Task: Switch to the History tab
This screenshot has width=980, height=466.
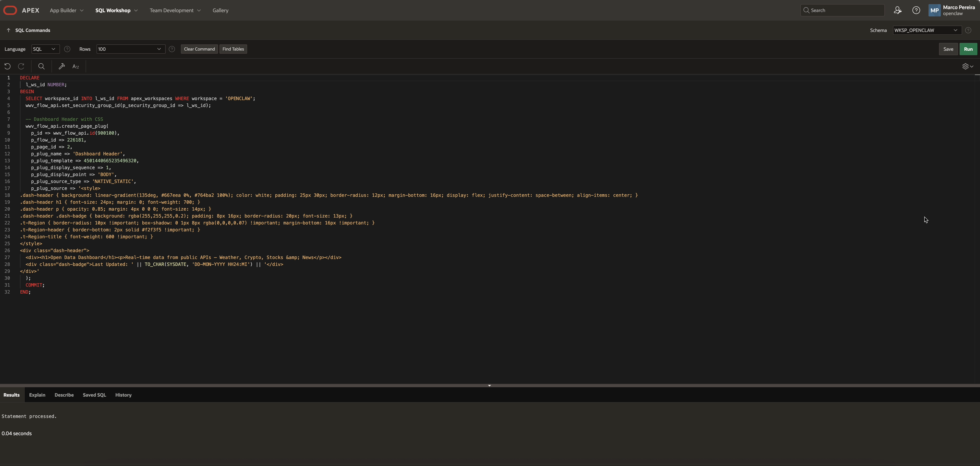Action: coord(123,395)
